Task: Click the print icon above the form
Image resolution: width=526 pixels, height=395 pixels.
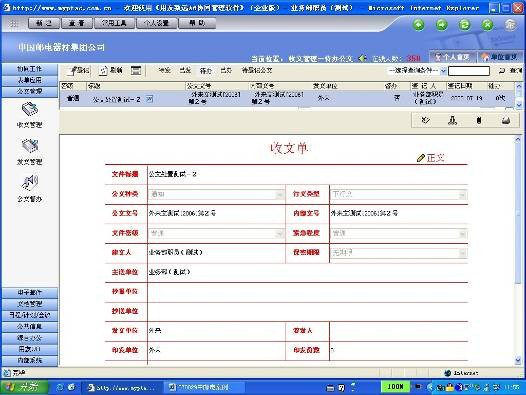Action: tap(506, 120)
